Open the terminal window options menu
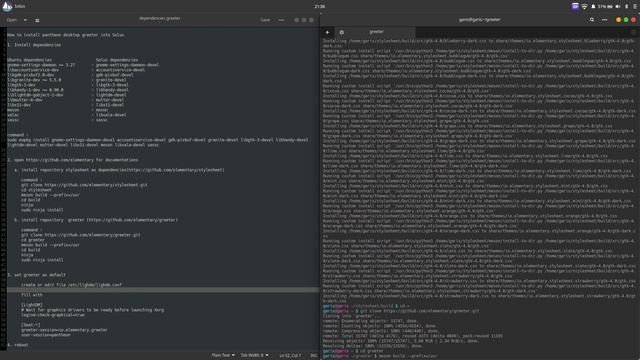The width and height of the screenshot is (640, 360). point(604,20)
